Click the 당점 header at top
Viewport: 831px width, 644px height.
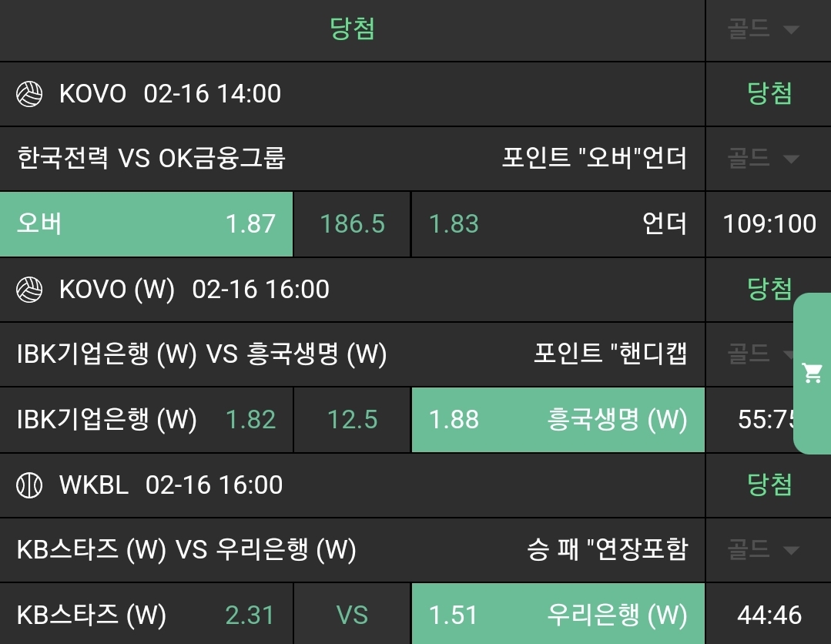click(352, 30)
